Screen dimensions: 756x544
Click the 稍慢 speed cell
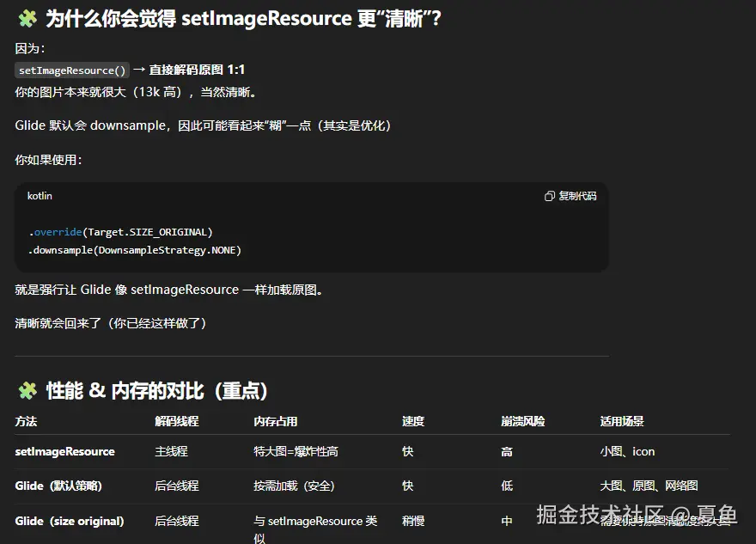pos(413,521)
